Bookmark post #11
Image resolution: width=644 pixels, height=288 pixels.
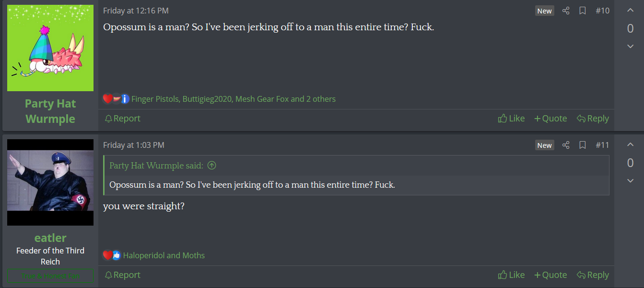(583, 145)
